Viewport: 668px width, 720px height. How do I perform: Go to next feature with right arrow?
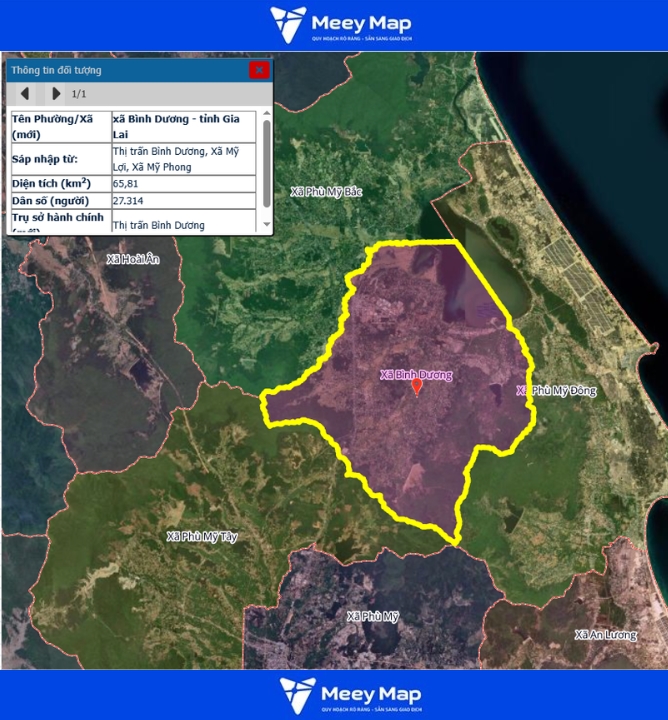point(56,94)
